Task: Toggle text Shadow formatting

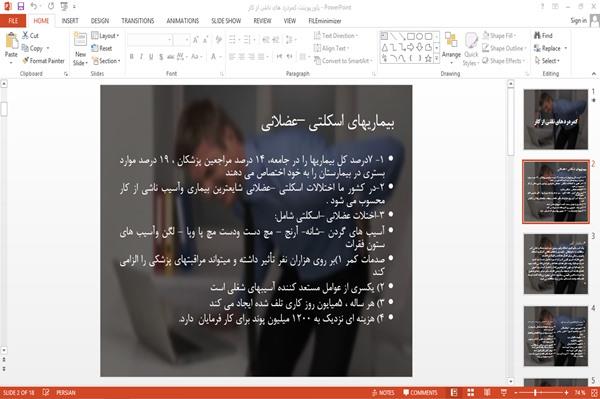Action: [x=161, y=57]
